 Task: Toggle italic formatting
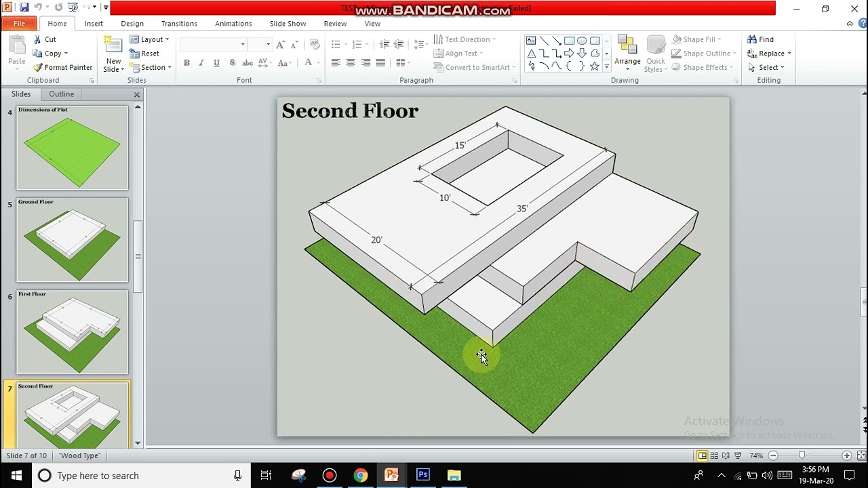pos(201,62)
